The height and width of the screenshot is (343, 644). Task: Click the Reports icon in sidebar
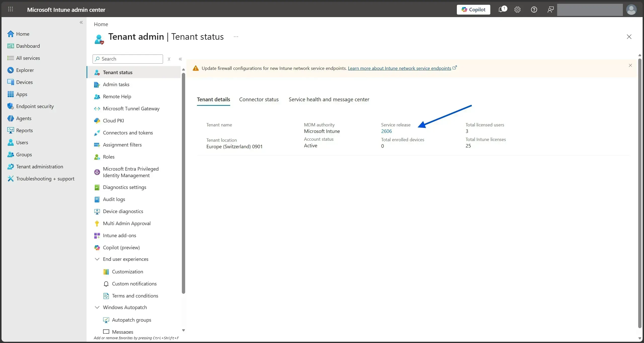point(11,130)
